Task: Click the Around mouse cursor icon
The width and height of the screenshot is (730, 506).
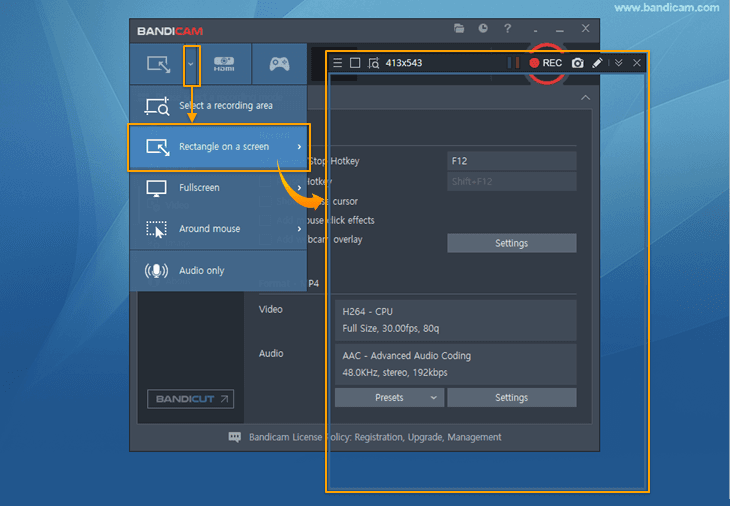Action: pos(156,229)
